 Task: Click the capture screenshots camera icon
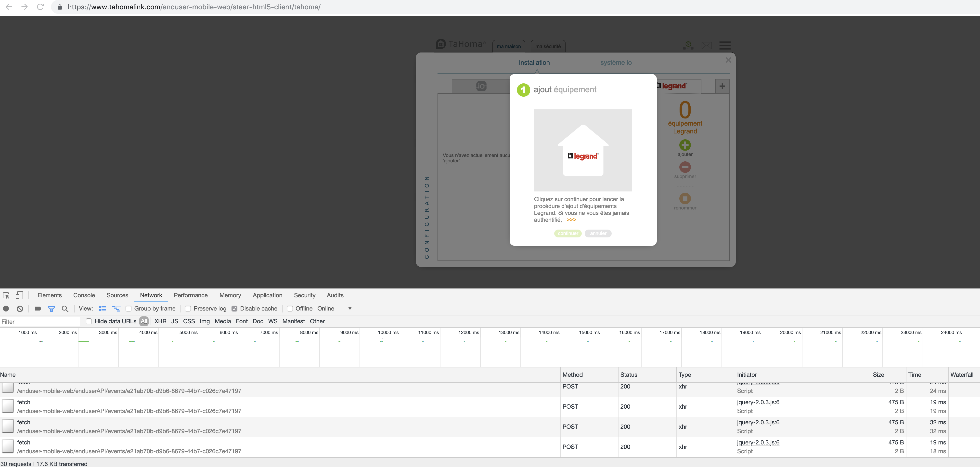[38, 309]
